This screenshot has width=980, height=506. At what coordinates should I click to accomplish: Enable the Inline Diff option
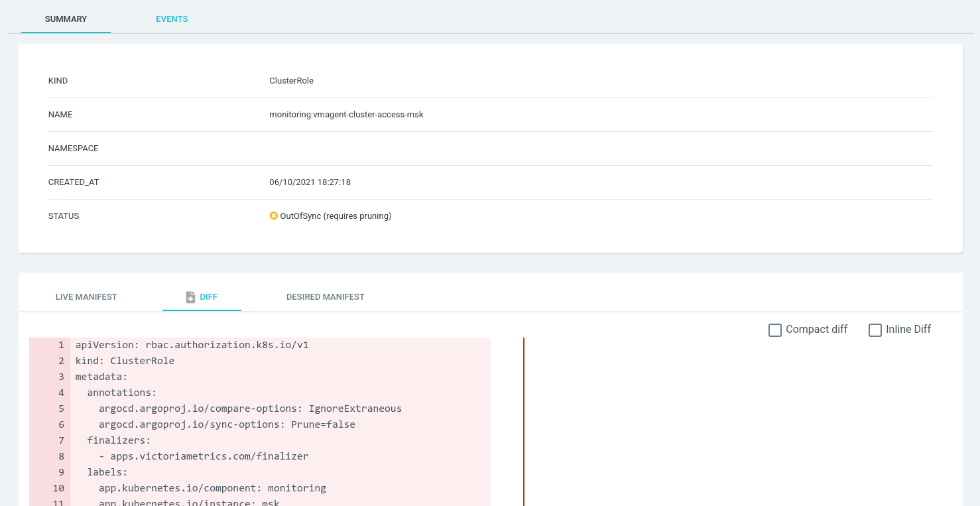coord(875,330)
